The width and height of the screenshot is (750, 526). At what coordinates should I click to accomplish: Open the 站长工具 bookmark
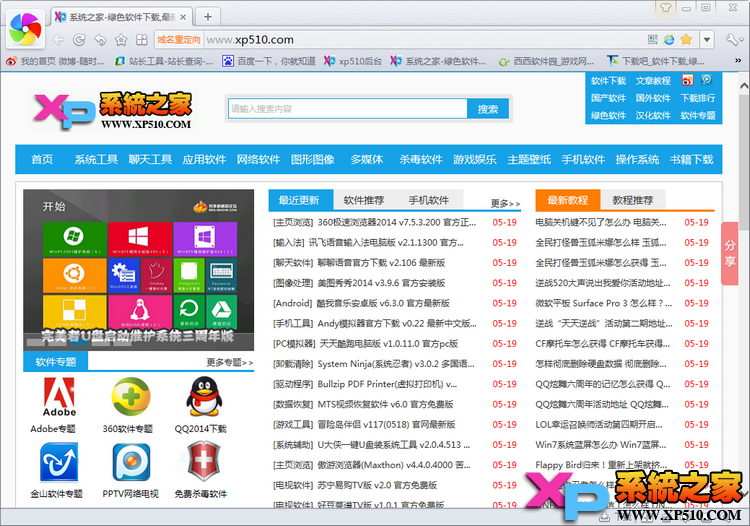tap(165, 61)
